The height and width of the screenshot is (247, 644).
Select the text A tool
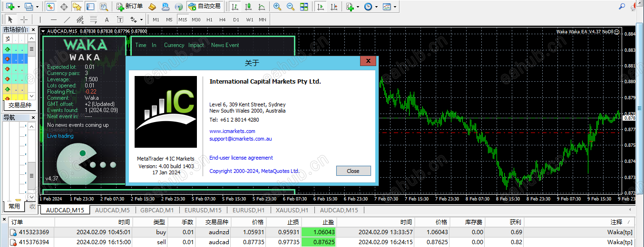pos(107,19)
